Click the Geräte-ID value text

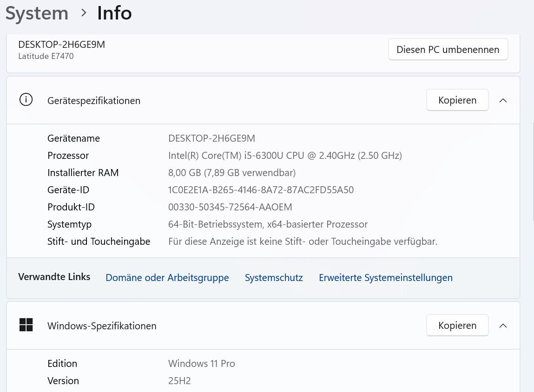pos(261,190)
